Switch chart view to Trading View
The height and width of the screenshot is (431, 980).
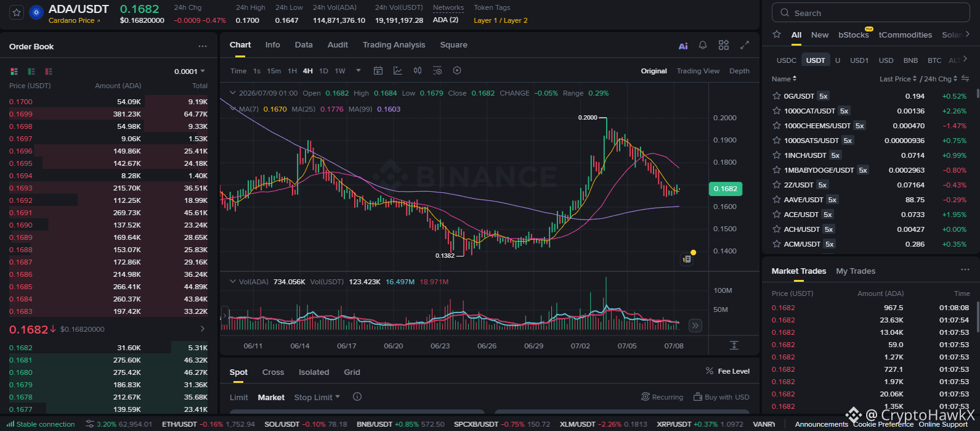698,71
